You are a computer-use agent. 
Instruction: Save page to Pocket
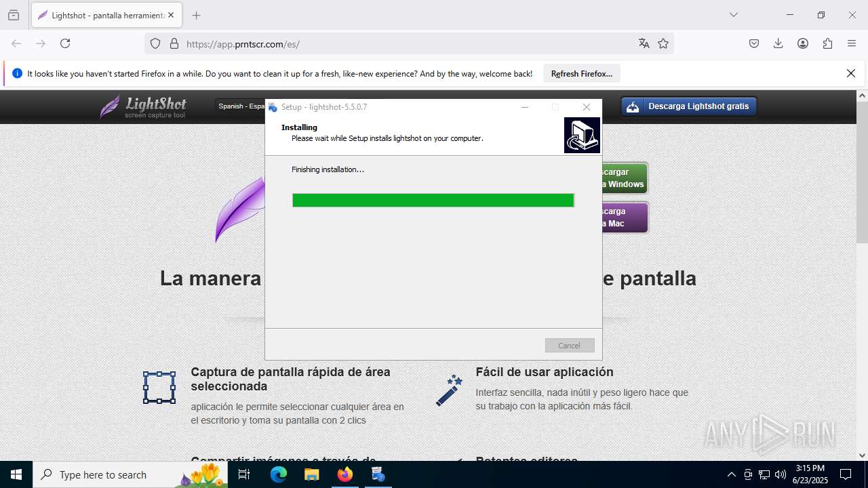coord(754,43)
